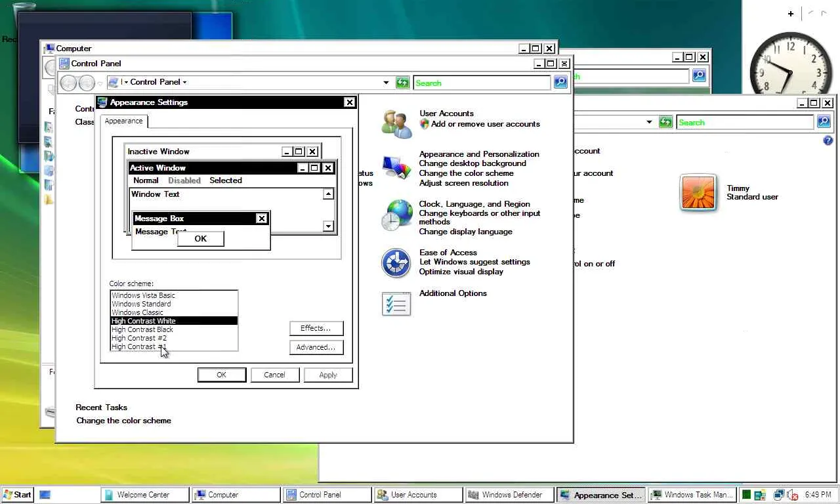840x504 pixels.
Task: Open Add or remove user accounts
Action: (486, 124)
